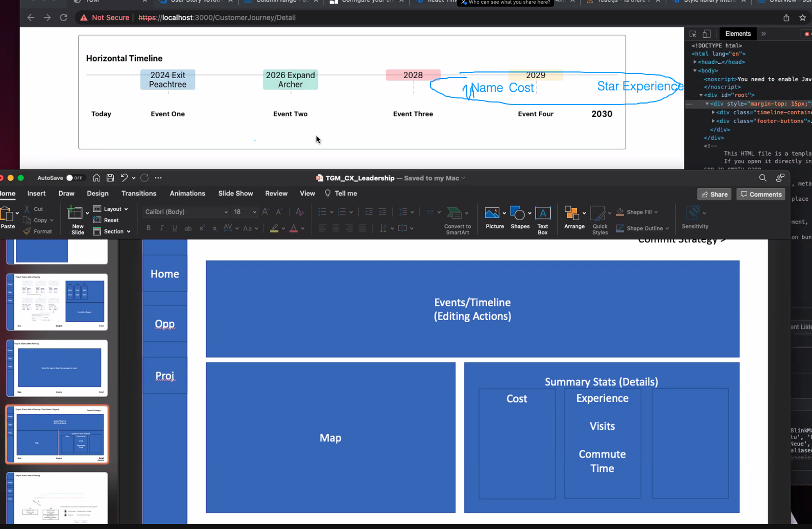Open the Shapes gallery

(x=520, y=218)
